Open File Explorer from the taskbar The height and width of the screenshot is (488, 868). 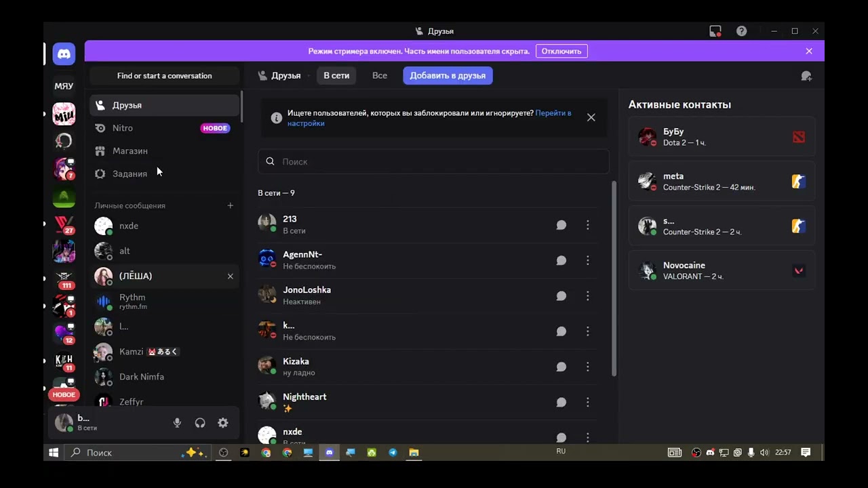coord(414,452)
